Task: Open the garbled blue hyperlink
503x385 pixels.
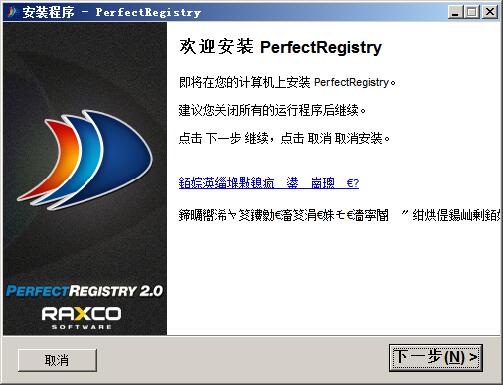Action: tap(269, 183)
